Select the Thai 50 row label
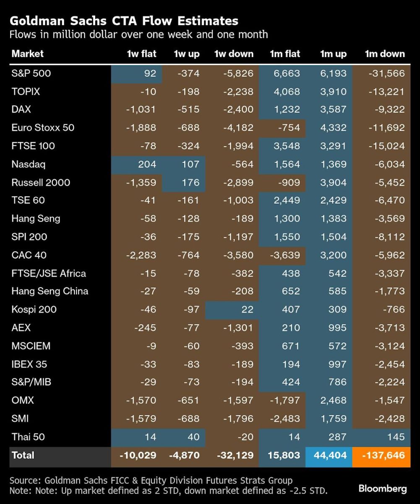 pyautogui.click(x=28, y=437)
